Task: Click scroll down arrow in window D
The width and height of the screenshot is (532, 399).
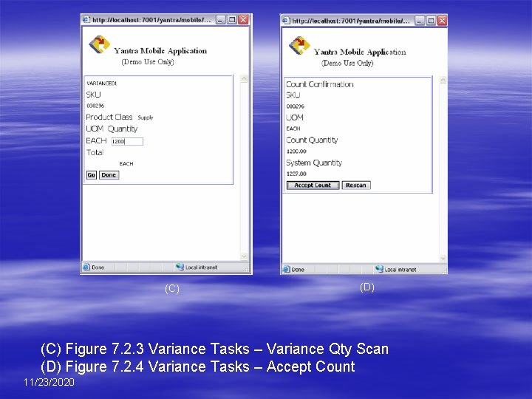Action: (x=443, y=259)
